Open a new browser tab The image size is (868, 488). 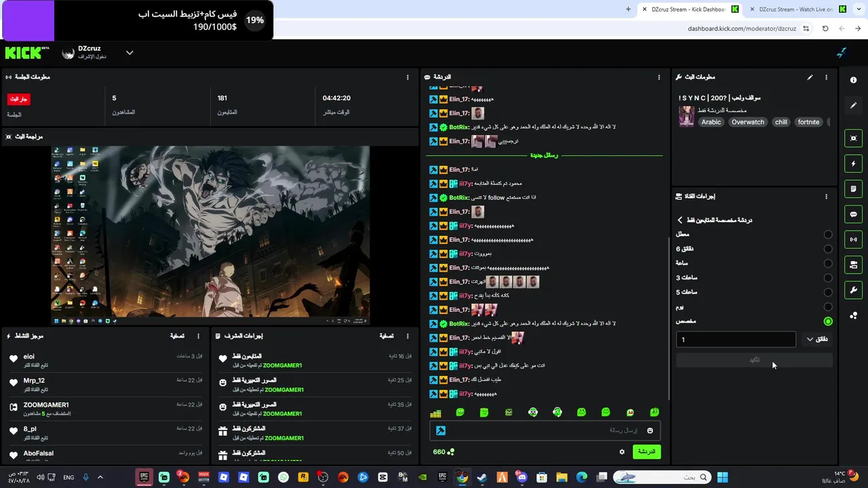tap(629, 9)
